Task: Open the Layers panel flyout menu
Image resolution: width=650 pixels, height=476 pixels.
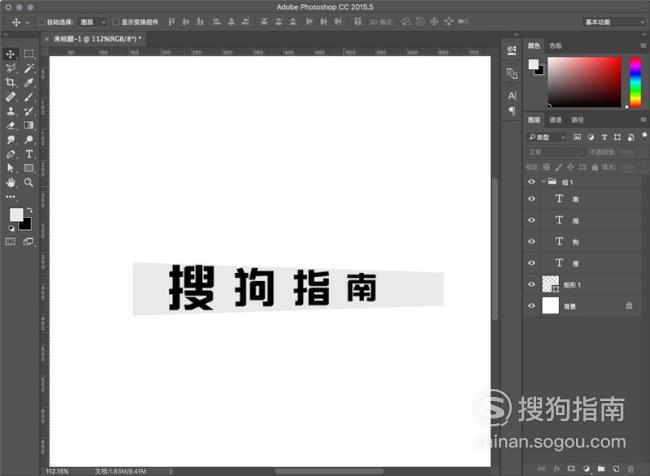Action: click(x=643, y=120)
